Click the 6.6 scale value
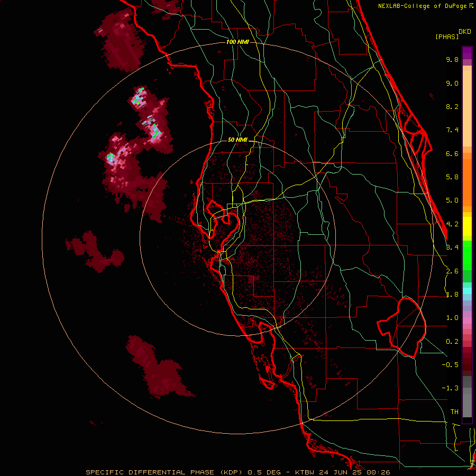Image resolution: width=476 pixels, height=476 pixels. pyautogui.click(x=452, y=153)
